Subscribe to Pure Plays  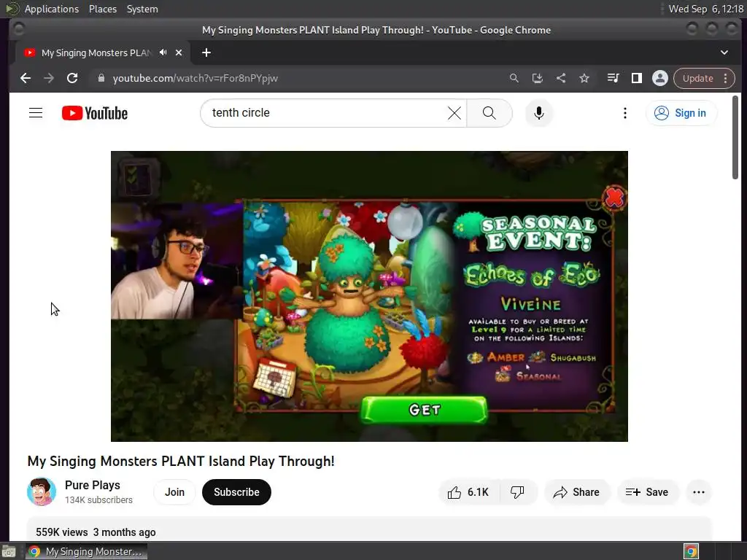coord(236,492)
